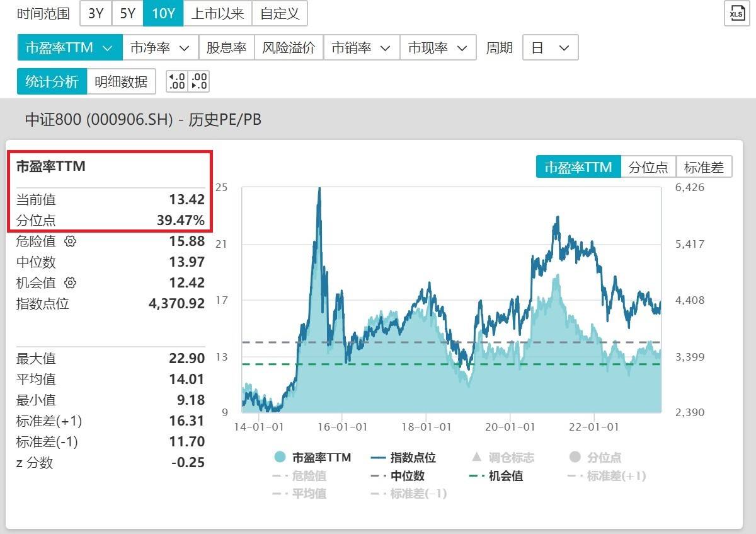Screen dimensions: 756x534
Task: Click the 风险溢价 indicator button
Action: [289, 48]
